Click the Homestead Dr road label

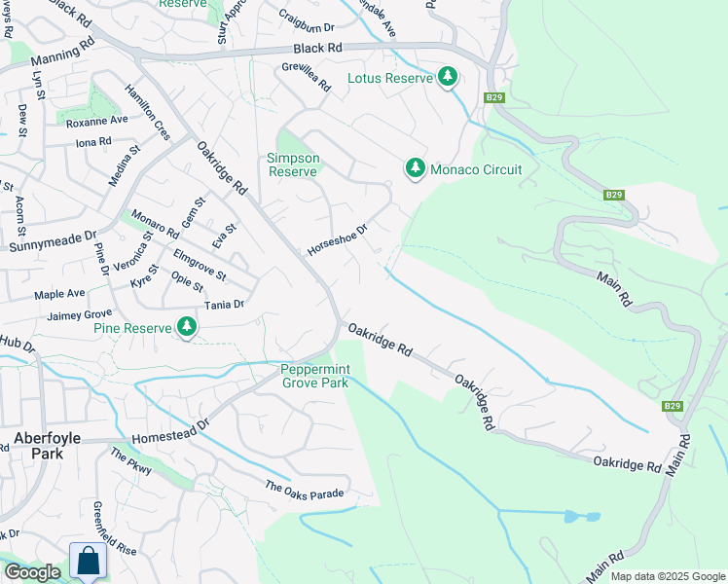click(x=171, y=432)
